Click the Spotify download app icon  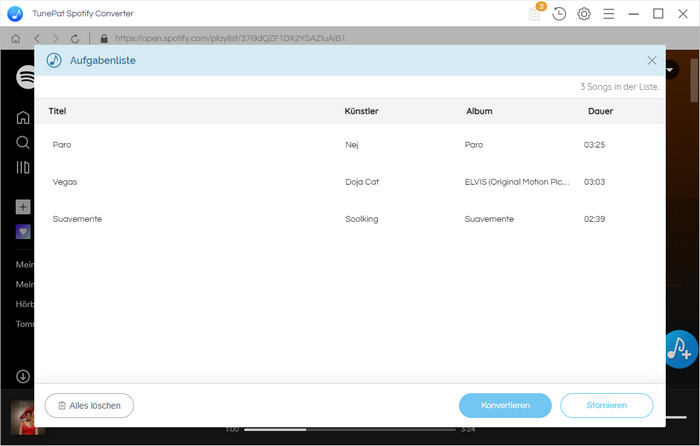(23, 376)
